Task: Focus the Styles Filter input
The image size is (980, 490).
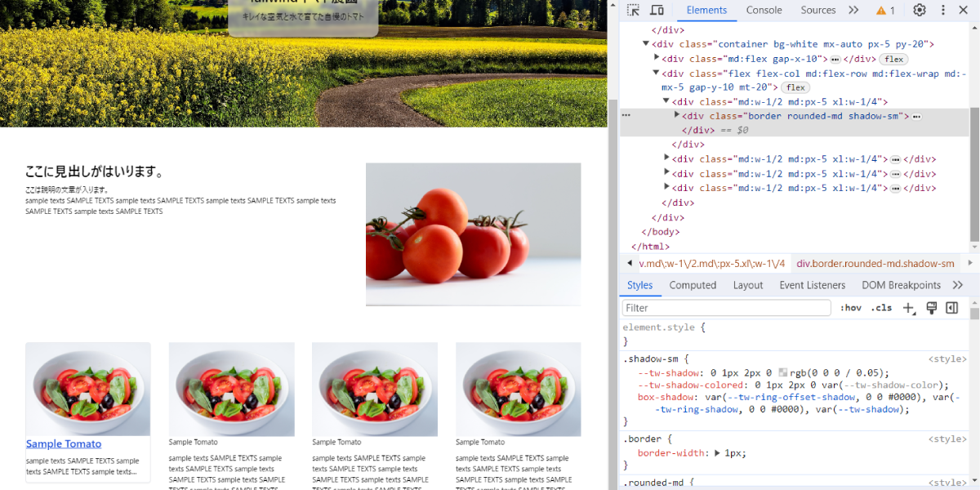Action: [727, 308]
